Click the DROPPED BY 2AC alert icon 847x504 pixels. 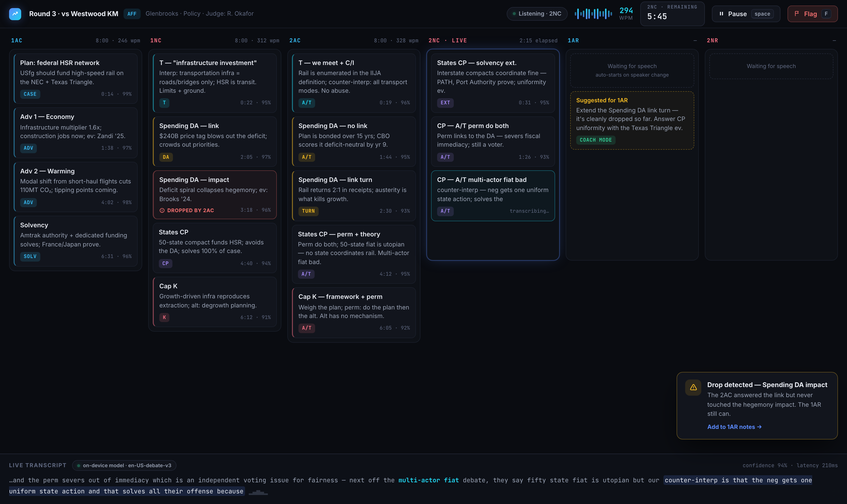162,211
